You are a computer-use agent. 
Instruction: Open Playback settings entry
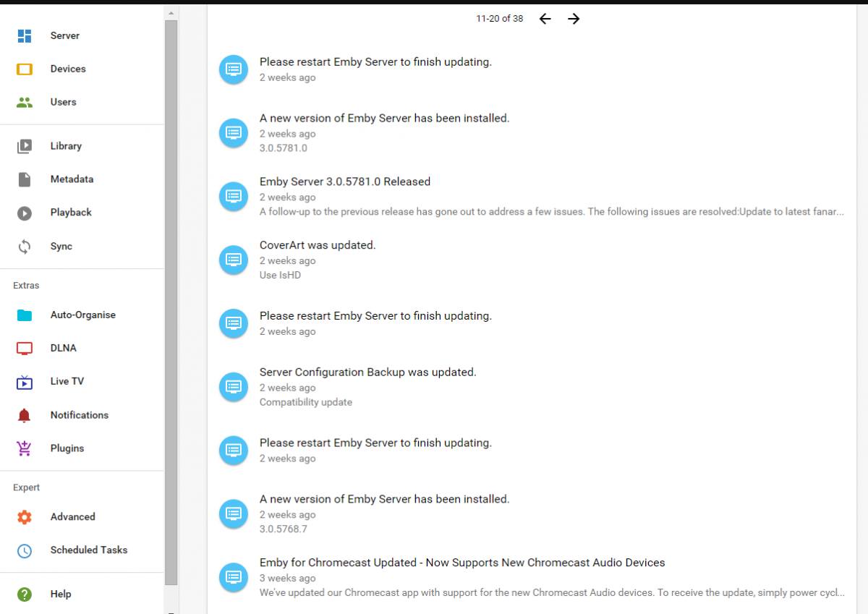[x=71, y=213]
